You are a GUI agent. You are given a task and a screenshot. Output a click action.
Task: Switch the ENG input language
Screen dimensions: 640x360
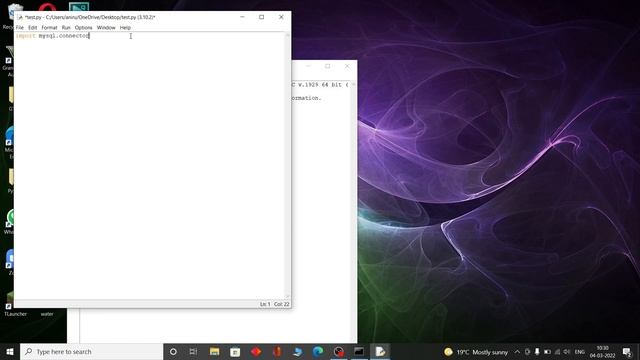point(580,351)
